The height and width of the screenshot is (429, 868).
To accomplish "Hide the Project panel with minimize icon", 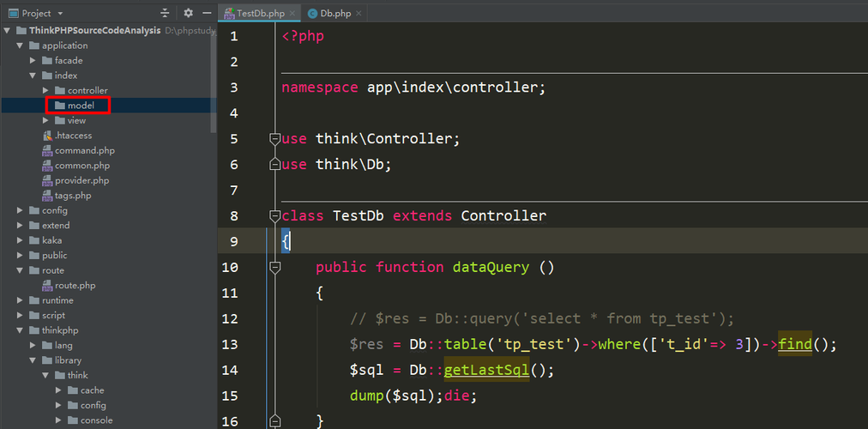I will tap(207, 13).
